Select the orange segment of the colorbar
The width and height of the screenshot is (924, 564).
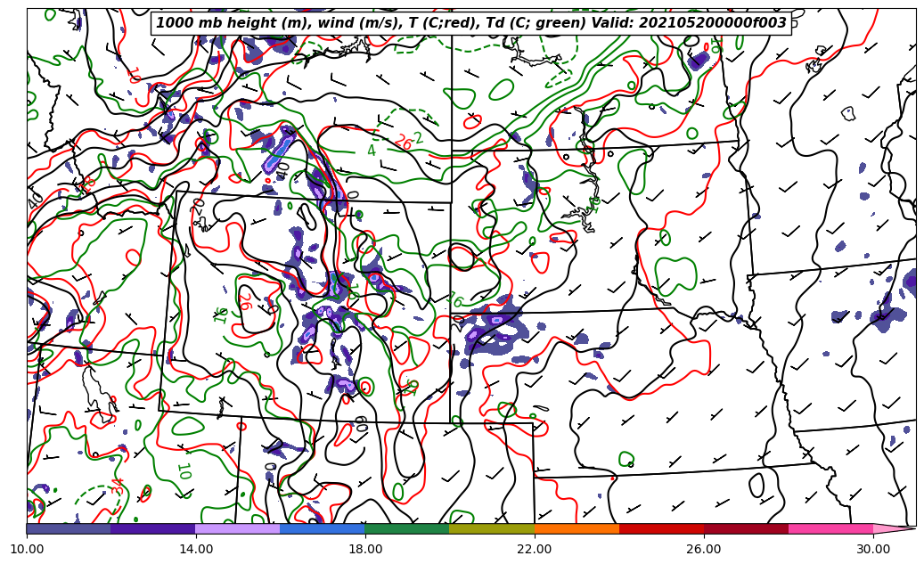click(576, 528)
